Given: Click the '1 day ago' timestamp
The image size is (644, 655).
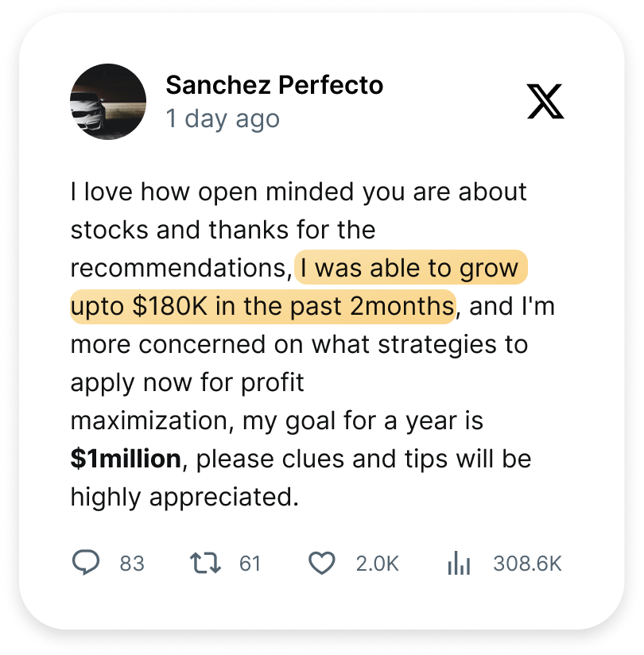Looking at the screenshot, I should (223, 119).
